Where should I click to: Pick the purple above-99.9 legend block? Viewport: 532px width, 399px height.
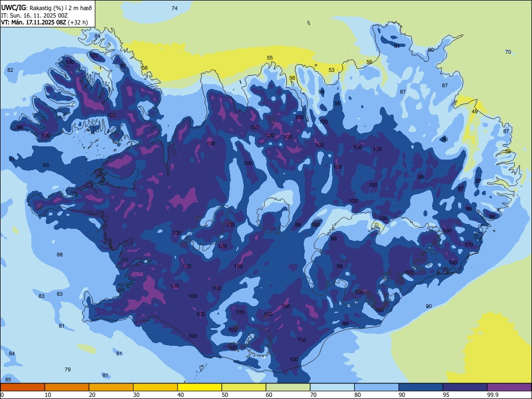[x=509, y=387]
